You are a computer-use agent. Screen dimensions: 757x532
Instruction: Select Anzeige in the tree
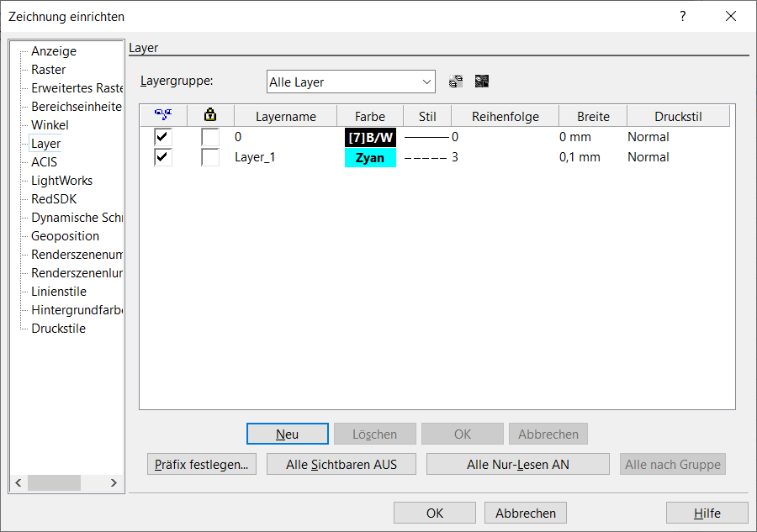tap(54, 51)
